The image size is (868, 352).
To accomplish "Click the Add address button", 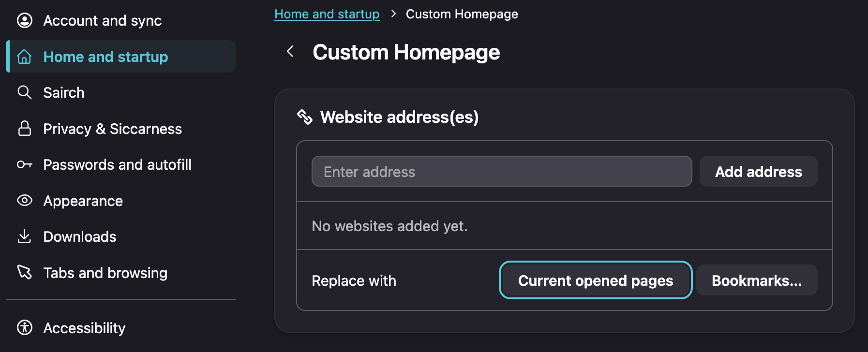I will [x=759, y=171].
